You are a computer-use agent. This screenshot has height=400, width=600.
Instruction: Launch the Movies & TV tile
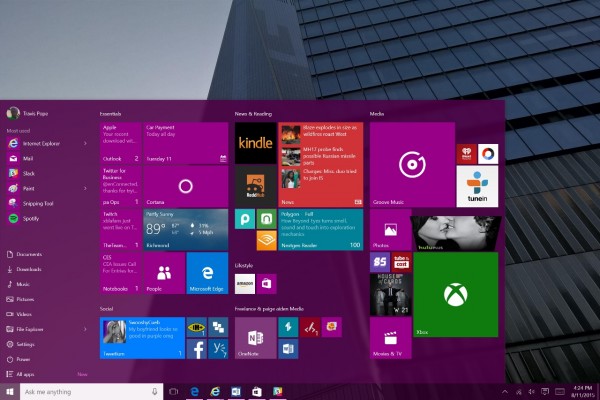click(390, 338)
